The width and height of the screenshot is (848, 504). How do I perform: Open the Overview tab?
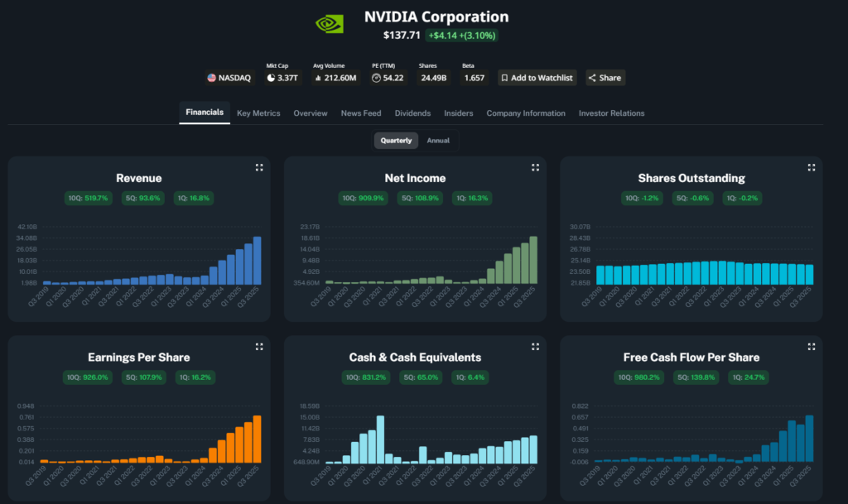311,113
